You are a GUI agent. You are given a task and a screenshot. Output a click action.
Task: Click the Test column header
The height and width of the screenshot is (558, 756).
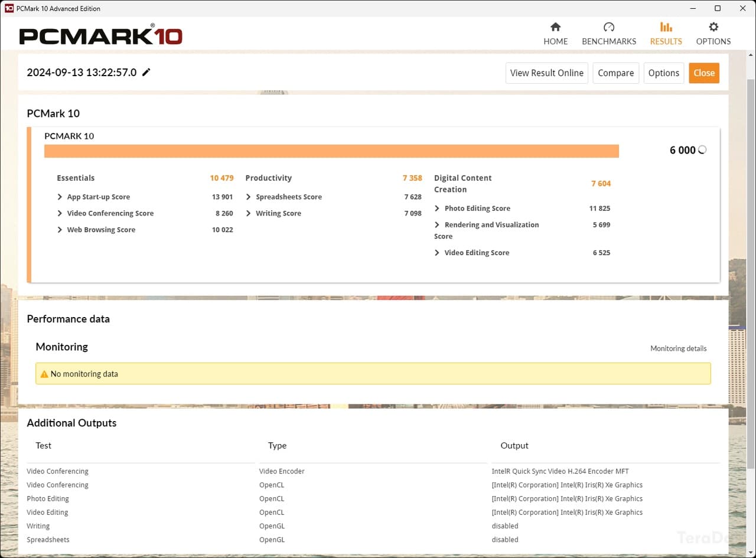tap(44, 445)
